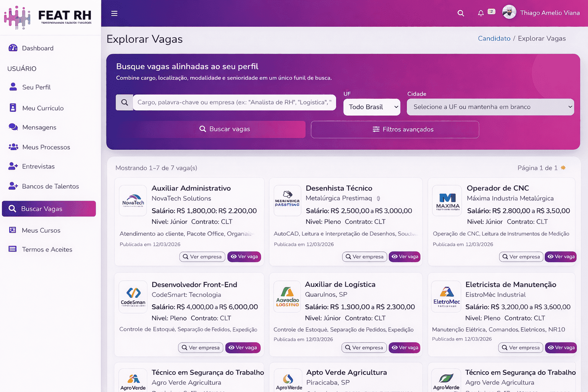The image size is (588, 392).
Task: Click the FEAT RH logo
Action: click(48, 17)
